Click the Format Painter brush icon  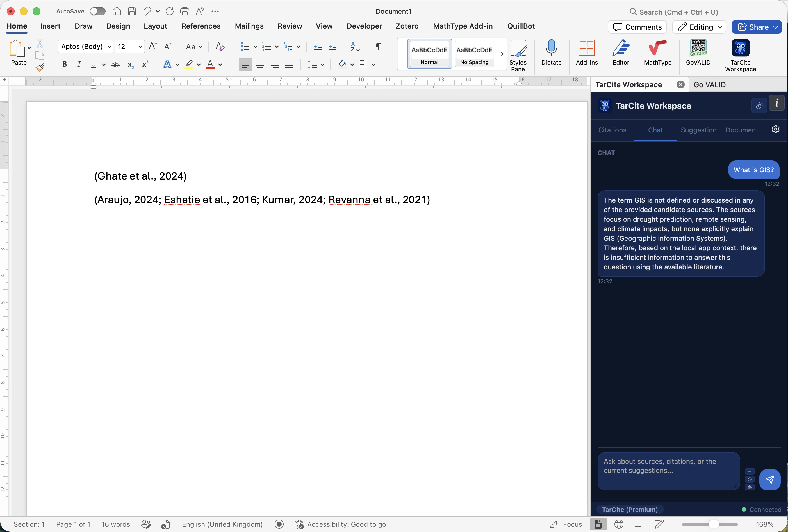point(40,67)
